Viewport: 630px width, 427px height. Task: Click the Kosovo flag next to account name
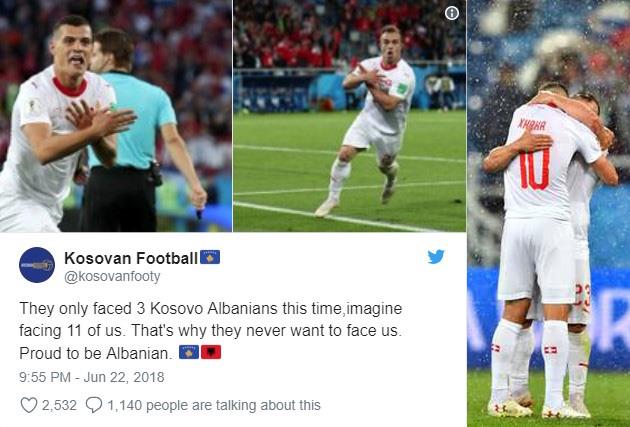coord(210,257)
